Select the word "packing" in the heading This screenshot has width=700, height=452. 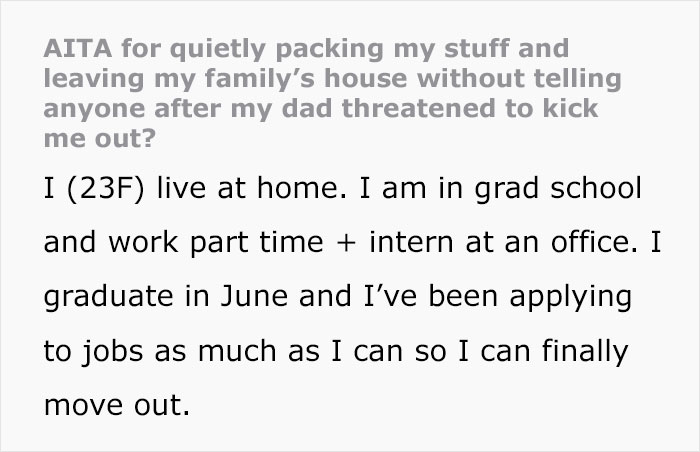tap(329, 50)
